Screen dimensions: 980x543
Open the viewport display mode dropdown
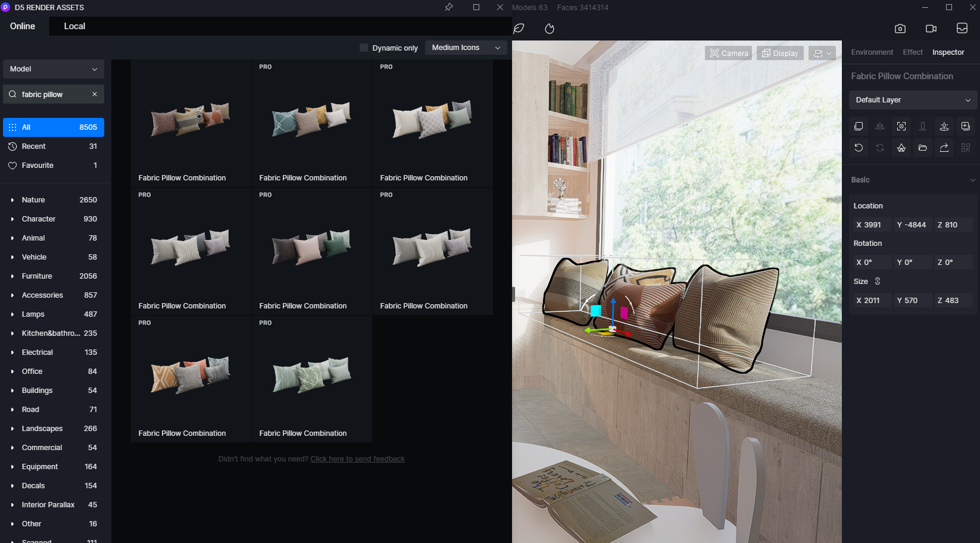click(822, 53)
